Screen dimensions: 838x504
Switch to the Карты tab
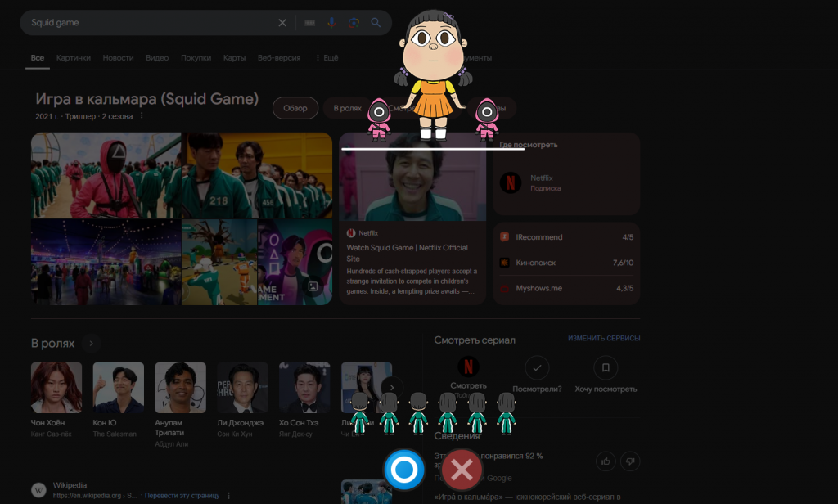click(x=234, y=58)
